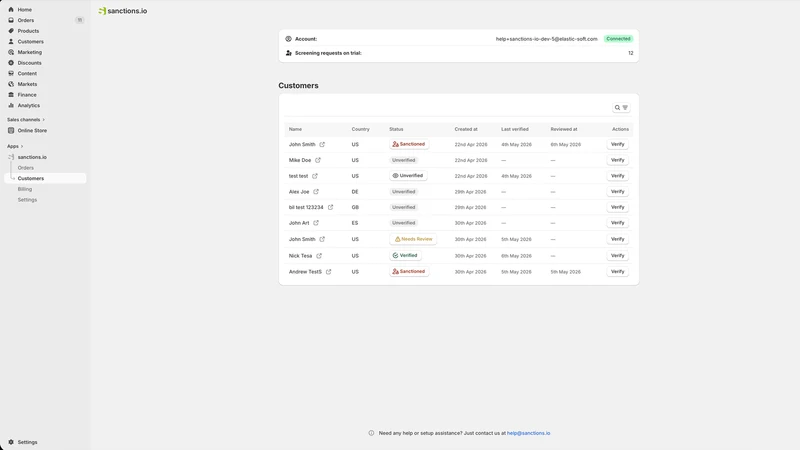Verify the Alex Joe customer
Viewport: 800px width, 450px height.
coord(617,192)
